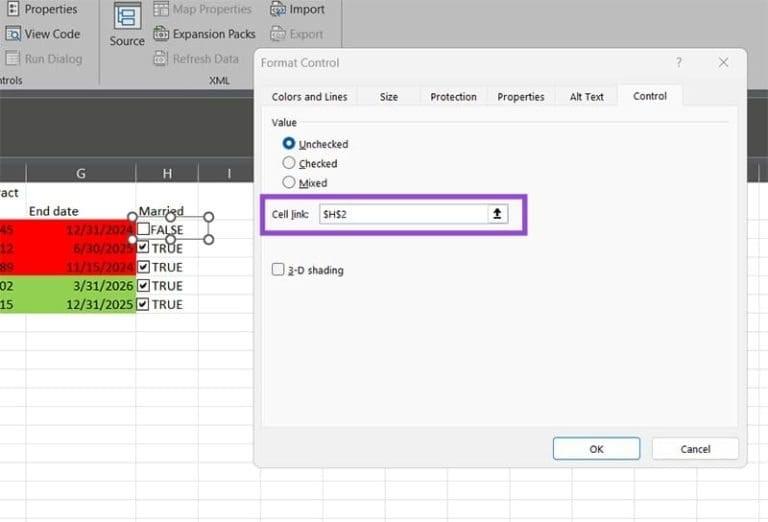Screen dimensions: 768x522
Task: Click the Import icon in XML group
Action: click(278, 9)
